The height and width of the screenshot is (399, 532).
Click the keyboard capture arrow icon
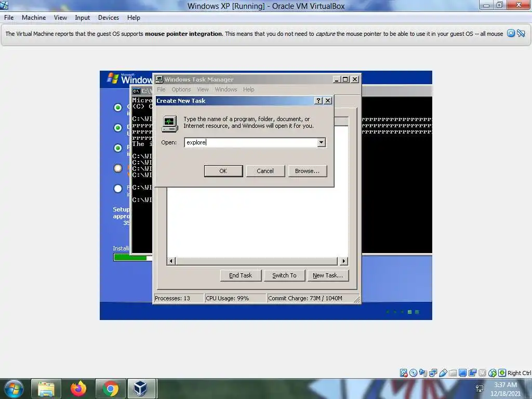point(502,373)
